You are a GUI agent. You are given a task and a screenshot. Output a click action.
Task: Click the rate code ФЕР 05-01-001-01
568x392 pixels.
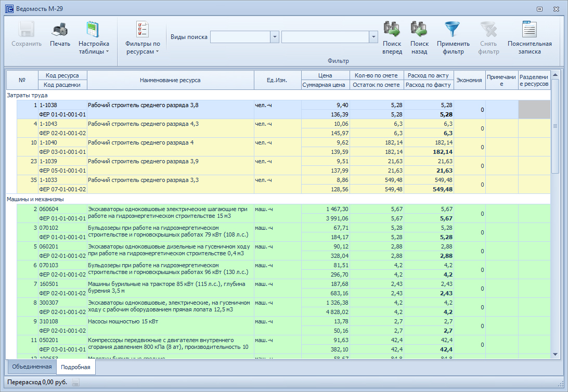tap(62, 171)
